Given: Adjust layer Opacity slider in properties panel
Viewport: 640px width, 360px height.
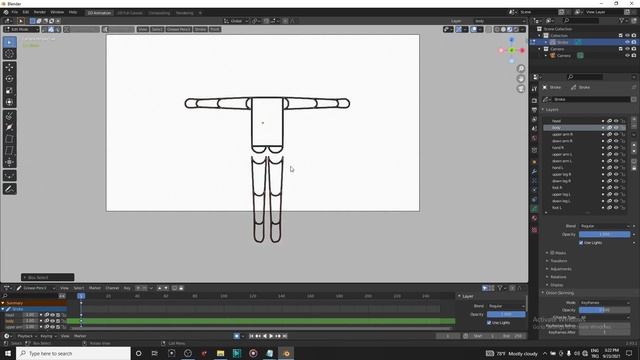Looking at the screenshot, I should tap(604, 235).
